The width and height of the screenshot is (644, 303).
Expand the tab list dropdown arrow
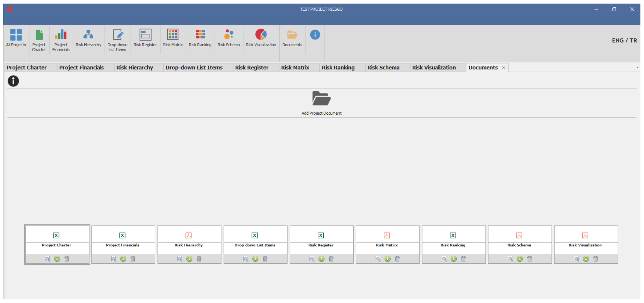(637, 67)
